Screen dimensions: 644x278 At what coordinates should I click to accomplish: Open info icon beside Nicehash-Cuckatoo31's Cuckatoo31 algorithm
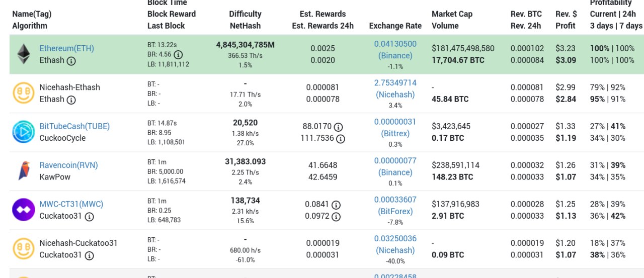pyautogui.click(x=89, y=255)
